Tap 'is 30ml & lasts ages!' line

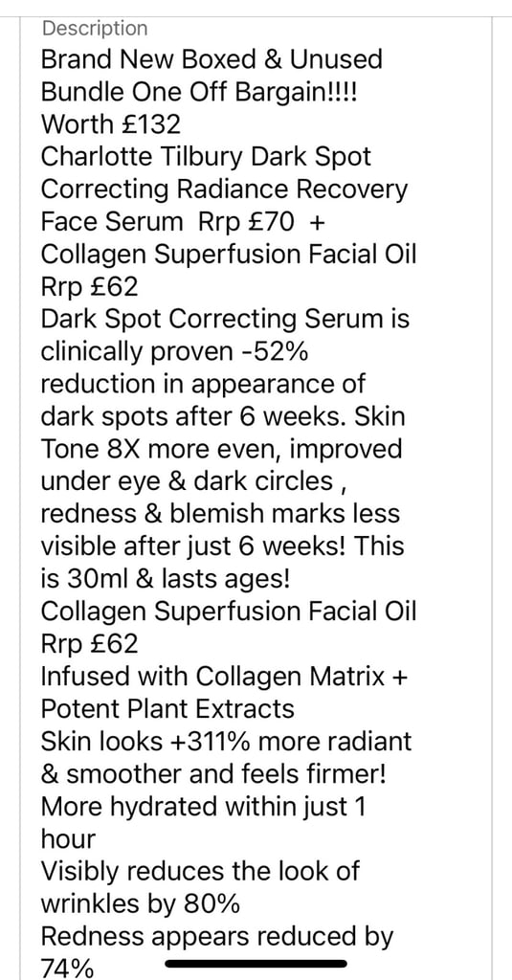(165, 579)
